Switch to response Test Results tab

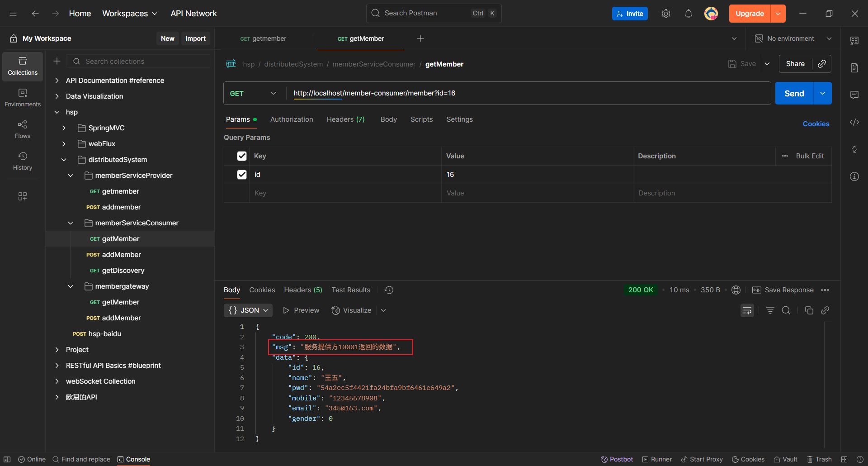[x=351, y=290]
